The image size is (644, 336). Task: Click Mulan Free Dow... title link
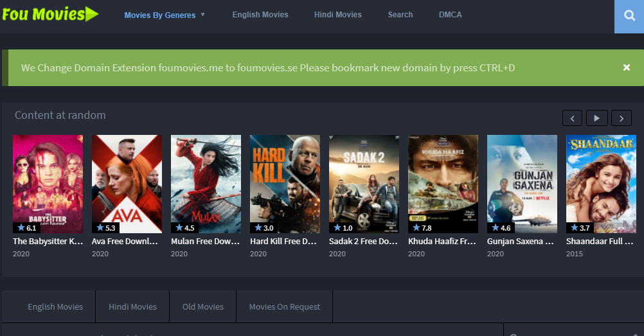[x=206, y=241]
